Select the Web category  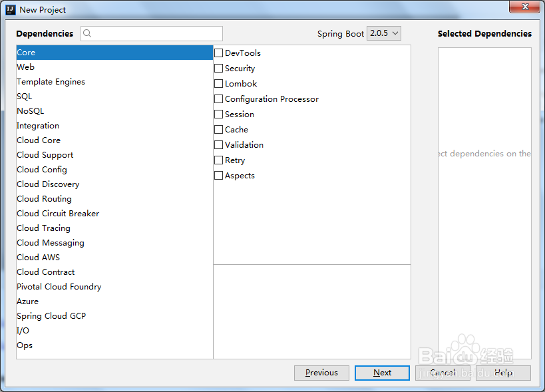[x=114, y=67]
